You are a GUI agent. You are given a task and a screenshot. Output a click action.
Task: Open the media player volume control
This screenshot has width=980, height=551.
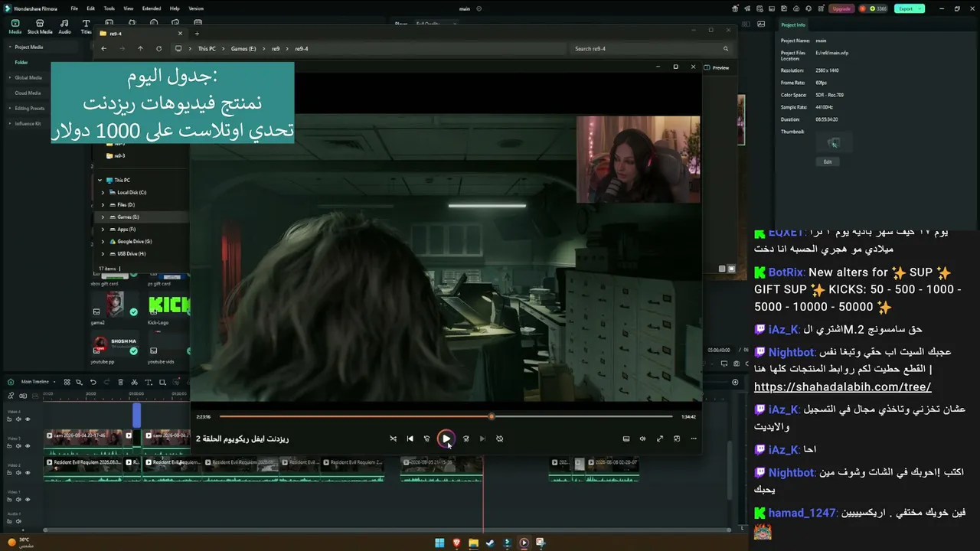(642, 439)
